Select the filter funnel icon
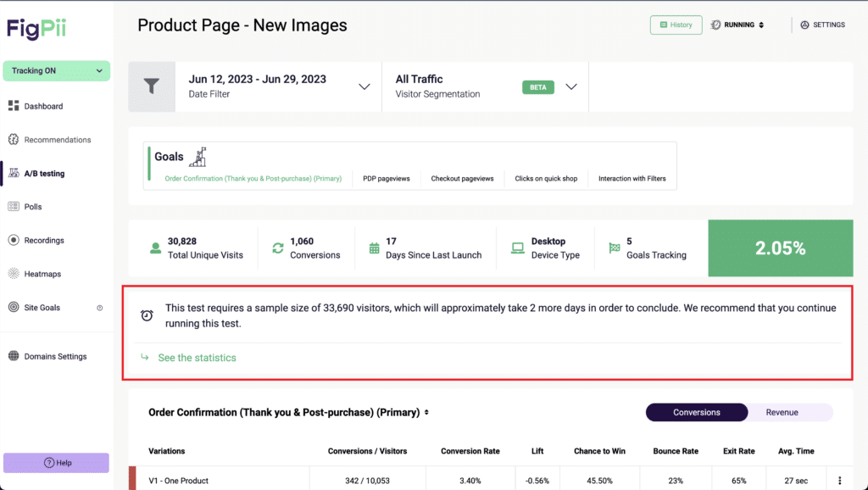Viewport: 868px width, 490px height. point(152,86)
